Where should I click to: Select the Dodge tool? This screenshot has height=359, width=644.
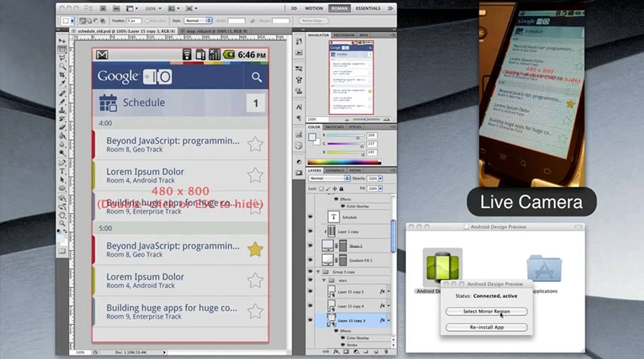[62, 153]
